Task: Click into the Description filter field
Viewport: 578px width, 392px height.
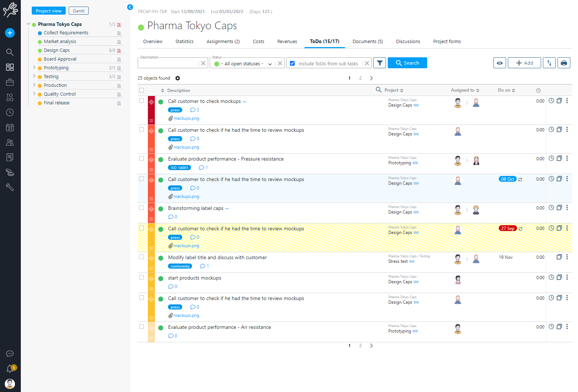Action: coord(169,64)
